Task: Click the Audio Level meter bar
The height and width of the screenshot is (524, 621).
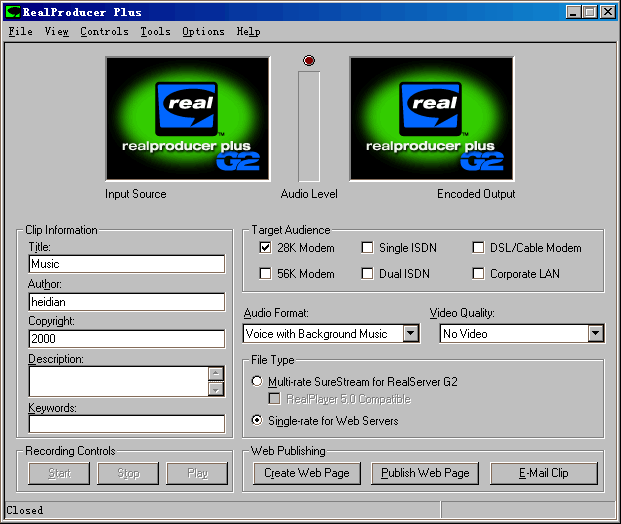Action: tap(309, 127)
